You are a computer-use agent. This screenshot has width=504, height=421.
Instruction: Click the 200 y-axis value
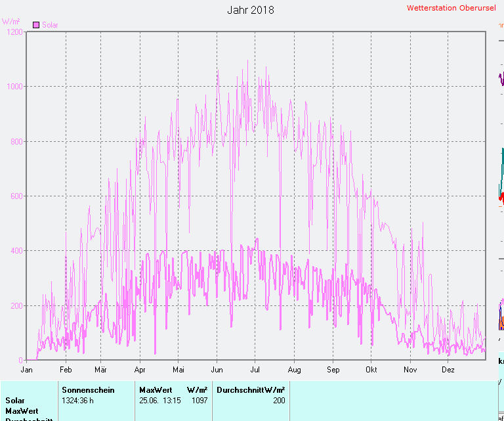(16, 305)
